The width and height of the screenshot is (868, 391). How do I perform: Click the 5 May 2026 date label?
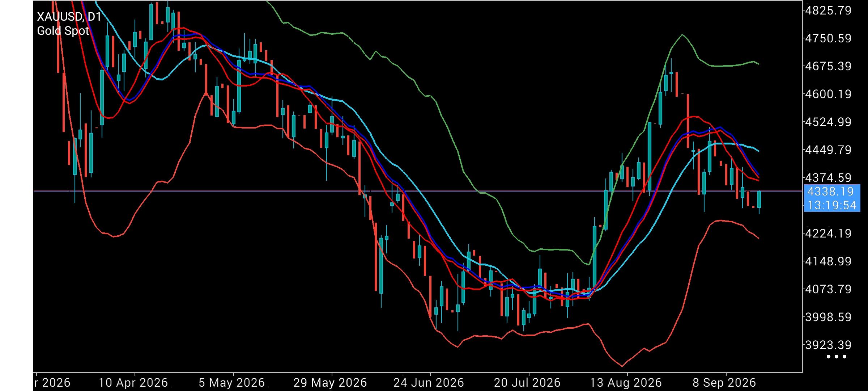click(x=232, y=383)
